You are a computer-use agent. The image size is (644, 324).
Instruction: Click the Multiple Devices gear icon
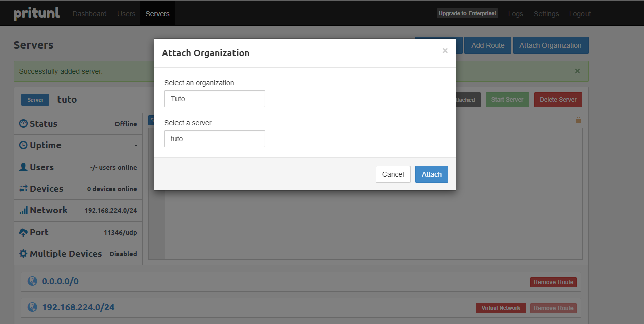click(23, 254)
